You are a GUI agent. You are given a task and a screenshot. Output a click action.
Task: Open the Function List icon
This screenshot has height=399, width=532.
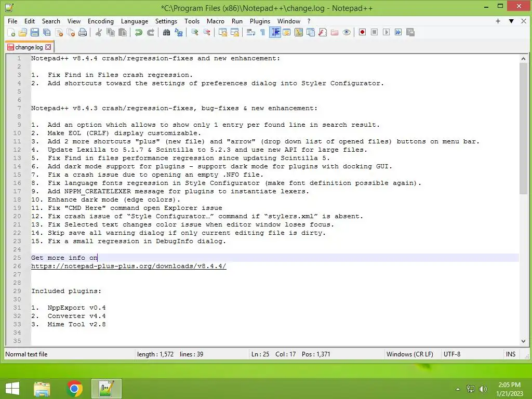coord(323,32)
